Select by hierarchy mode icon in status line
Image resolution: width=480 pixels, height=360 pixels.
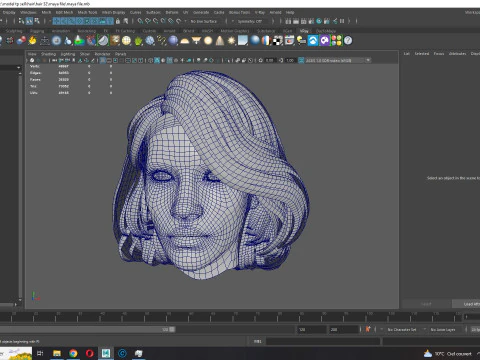coord(21,21)
